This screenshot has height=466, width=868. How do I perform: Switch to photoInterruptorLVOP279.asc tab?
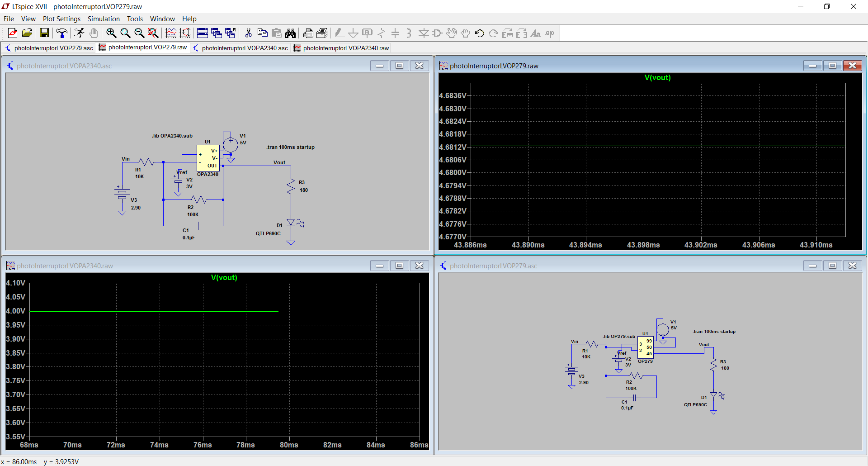[x=49, y=48]
